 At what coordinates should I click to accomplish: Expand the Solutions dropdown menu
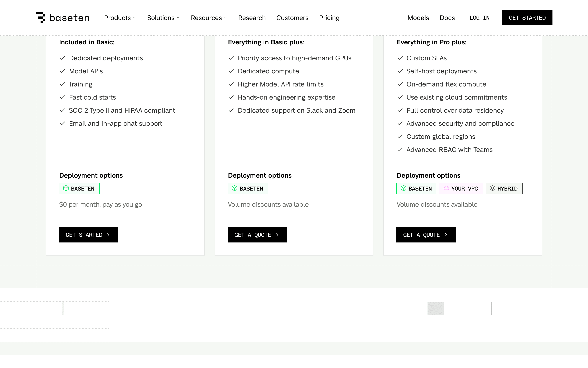(x=163, y=18)
